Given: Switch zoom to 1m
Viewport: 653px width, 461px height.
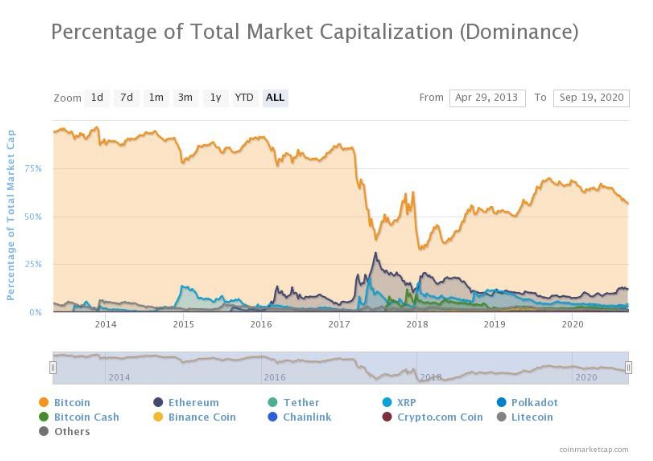Looking at the screenshot, I should point(156,98).
